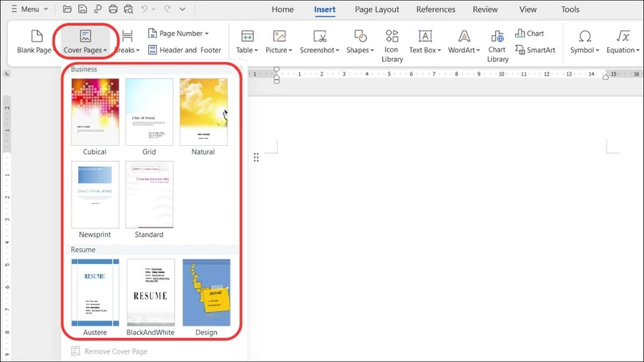Image resolution: width=644 pixels, height=362 pixels.
Task: Select the Insert tab
Action: point(325,9)
